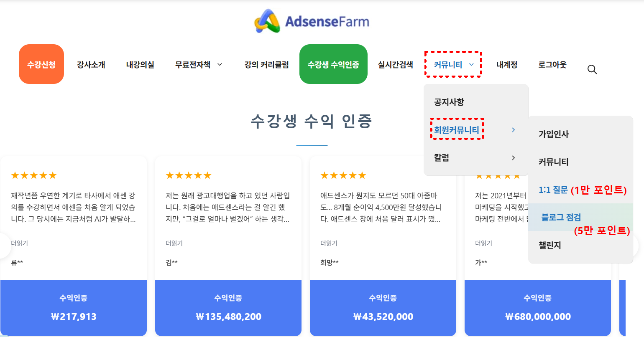
Task: Open 1:1 질문 submenu entry
Action: coord(553,190)
